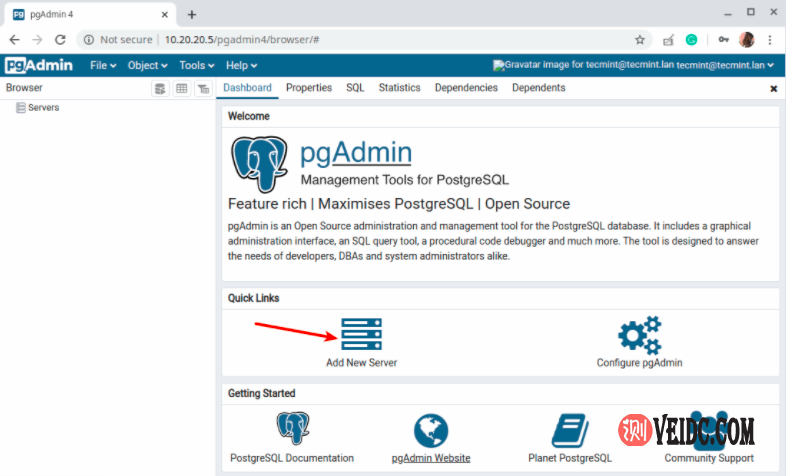Screen dimensions: 786x476
Task: Click the Welcome panel heading
Action: coord(249,116)
